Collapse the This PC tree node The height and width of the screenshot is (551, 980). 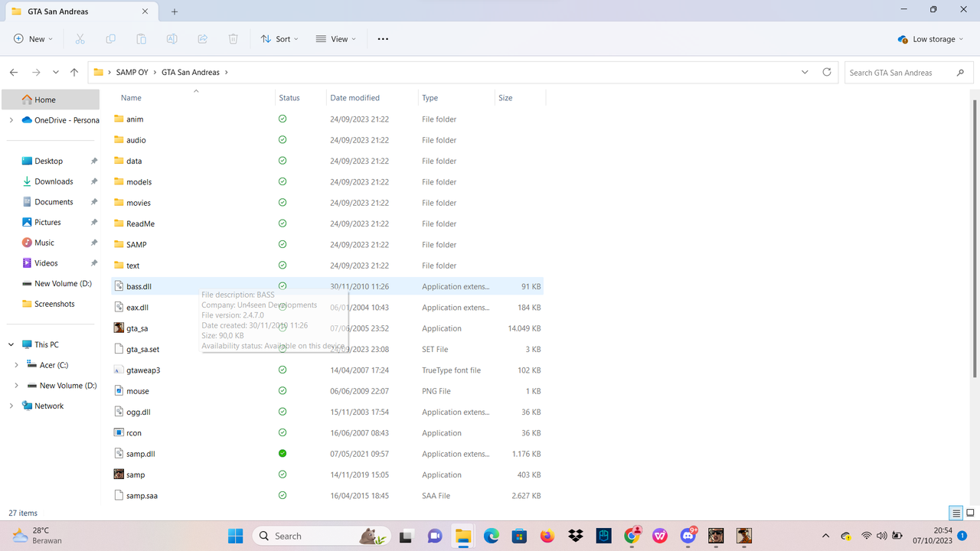point(11,344)
